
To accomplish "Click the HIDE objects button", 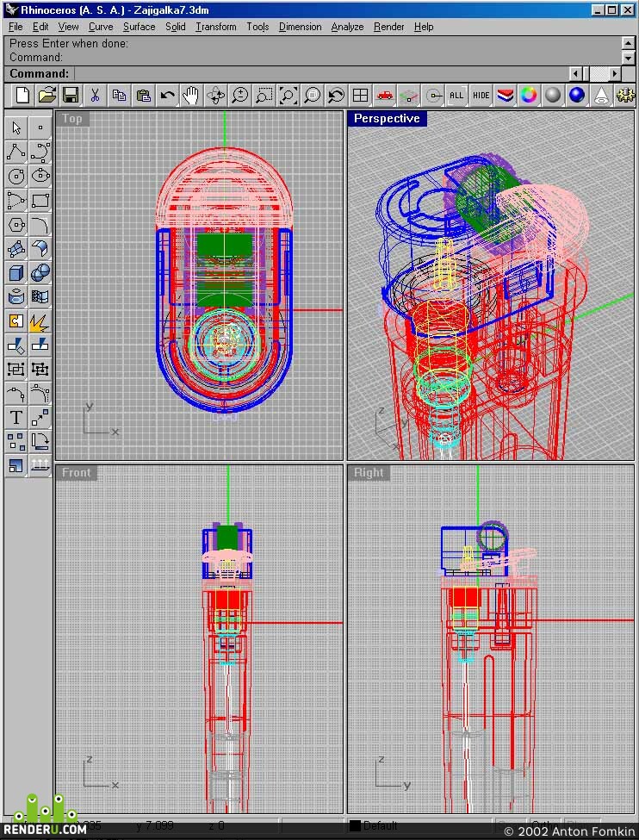I will point(481,96).
